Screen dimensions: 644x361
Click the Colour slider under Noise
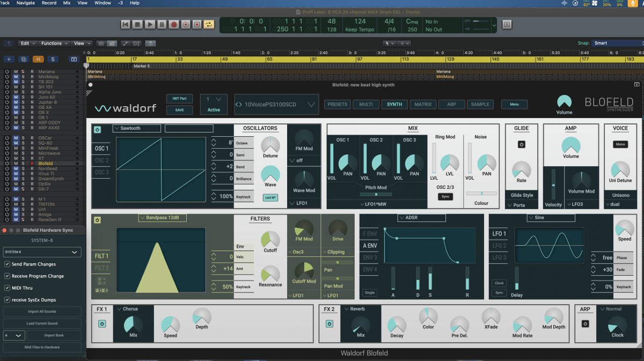click(481, 193)
